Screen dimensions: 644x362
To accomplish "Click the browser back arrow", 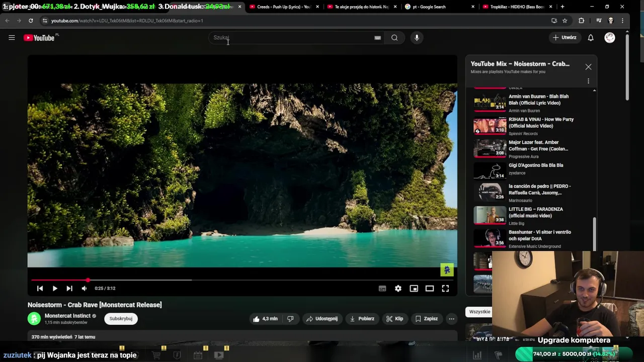I will [7, 21].
